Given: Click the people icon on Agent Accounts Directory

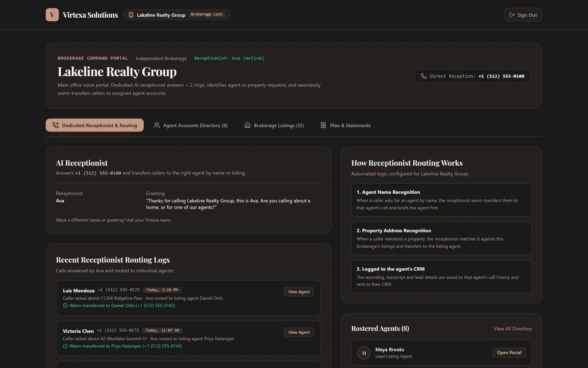Looking at the screenshot, I should 157,125.
